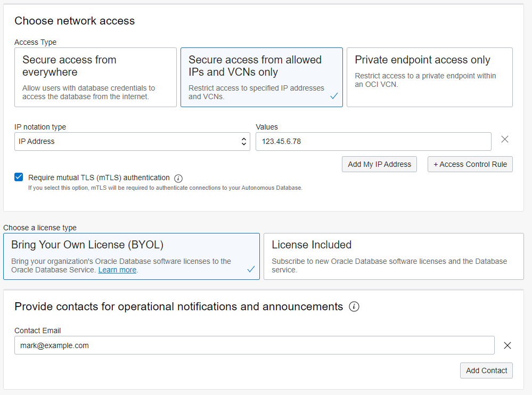532x395 pixels.
Task: Click info icon beside contacts heading
Action: [354, 307]
